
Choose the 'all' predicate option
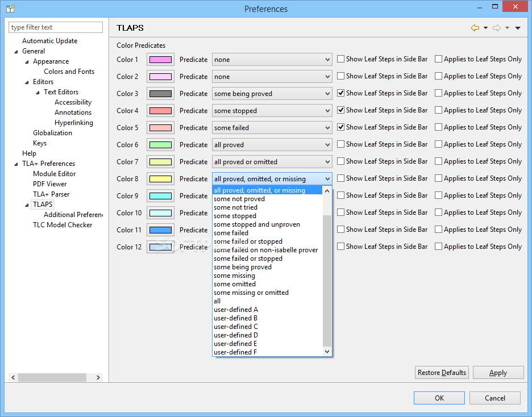[x=267, y=301]
